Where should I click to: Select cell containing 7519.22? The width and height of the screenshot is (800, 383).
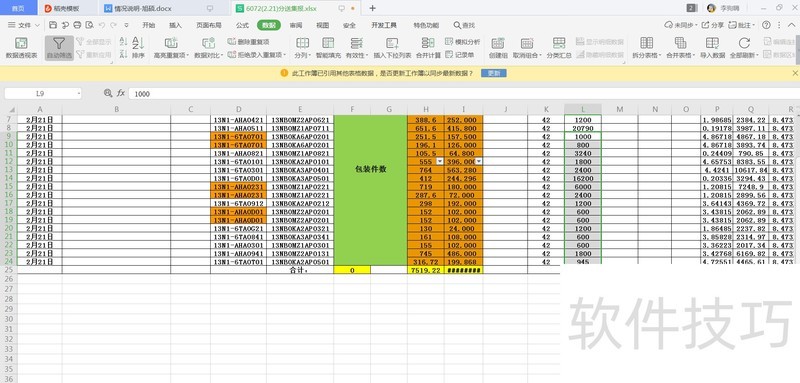click(x=426, y=270)
